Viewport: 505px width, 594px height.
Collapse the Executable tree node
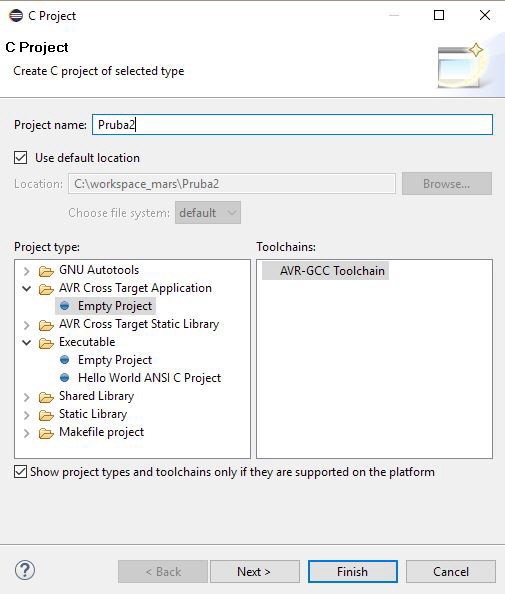pos(27,342)
